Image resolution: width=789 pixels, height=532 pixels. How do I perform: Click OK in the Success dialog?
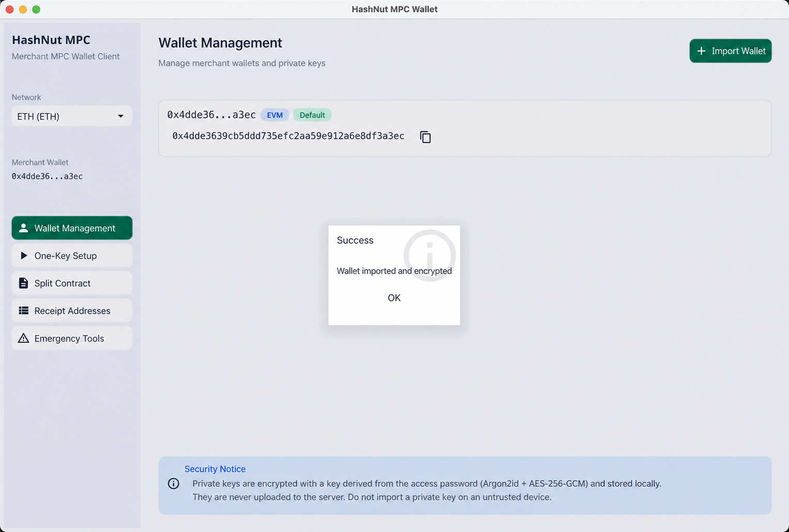(x=394, y=298)
